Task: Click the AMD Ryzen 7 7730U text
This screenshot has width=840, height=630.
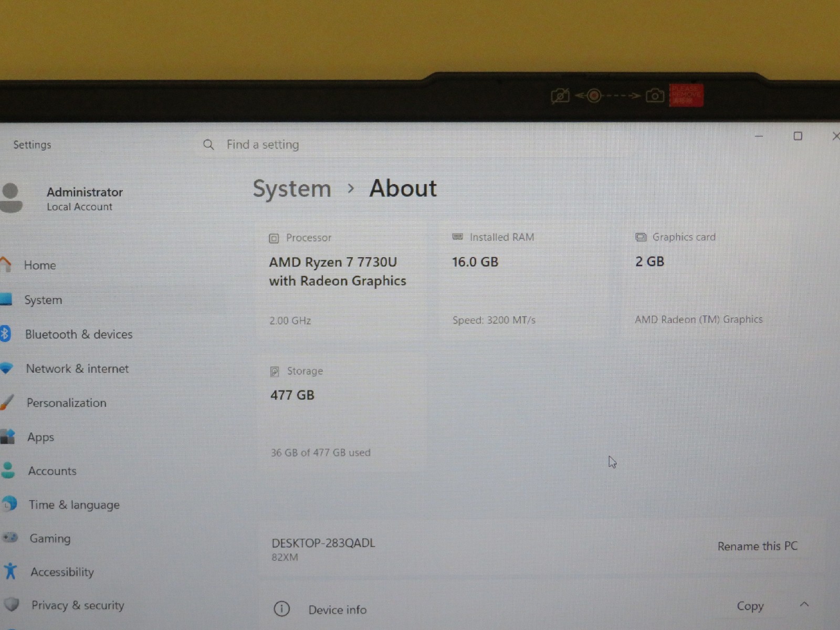Action: [333, 262]
